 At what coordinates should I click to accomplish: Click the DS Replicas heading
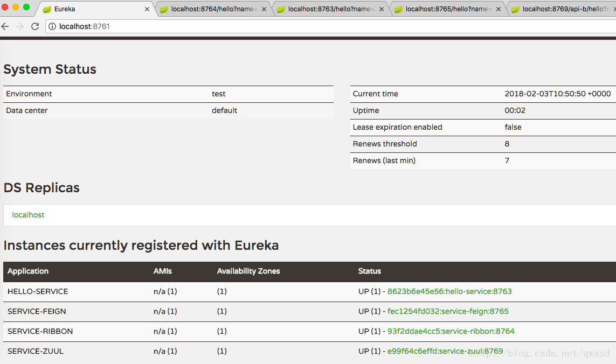tap(41, 188)
